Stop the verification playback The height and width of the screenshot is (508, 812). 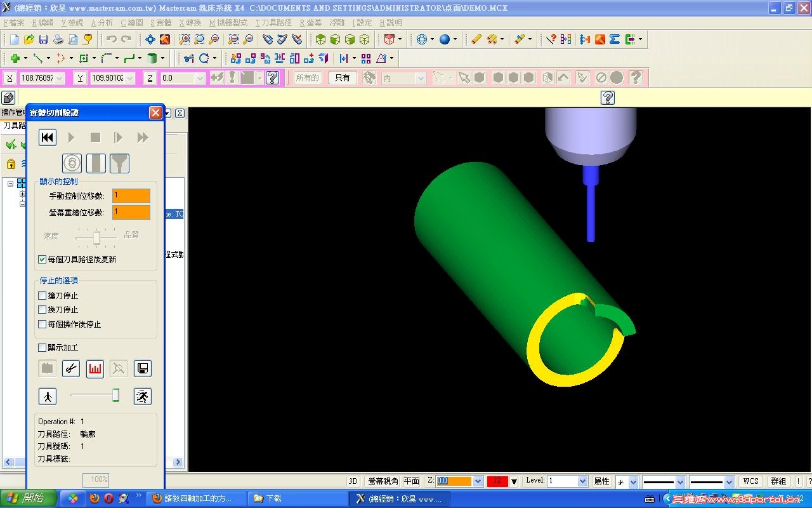point(95,137)
